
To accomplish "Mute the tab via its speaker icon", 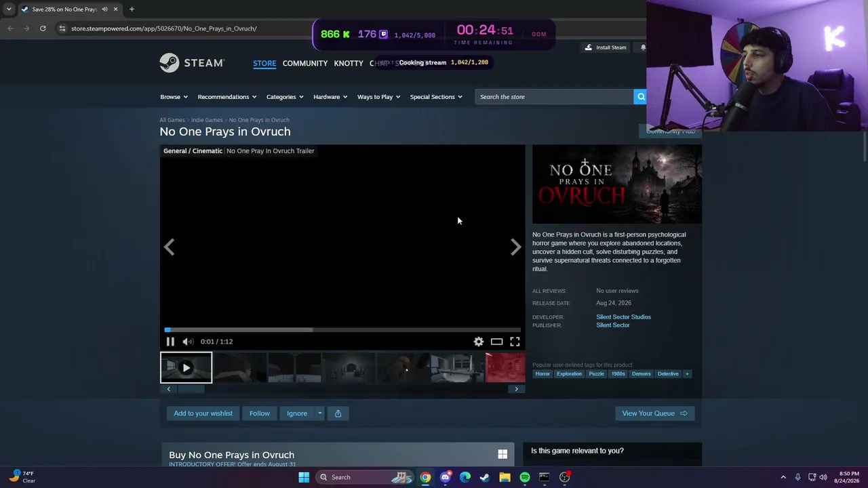I will click(104, 9).
